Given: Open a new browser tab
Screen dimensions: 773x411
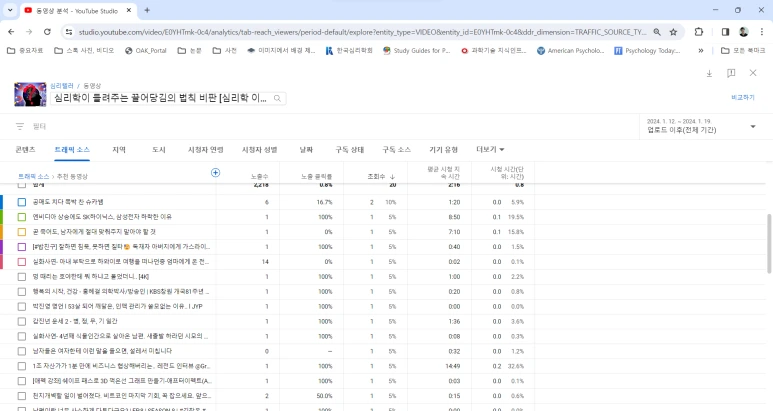Looking at the screenshot, I should click(x=147, y=10).
